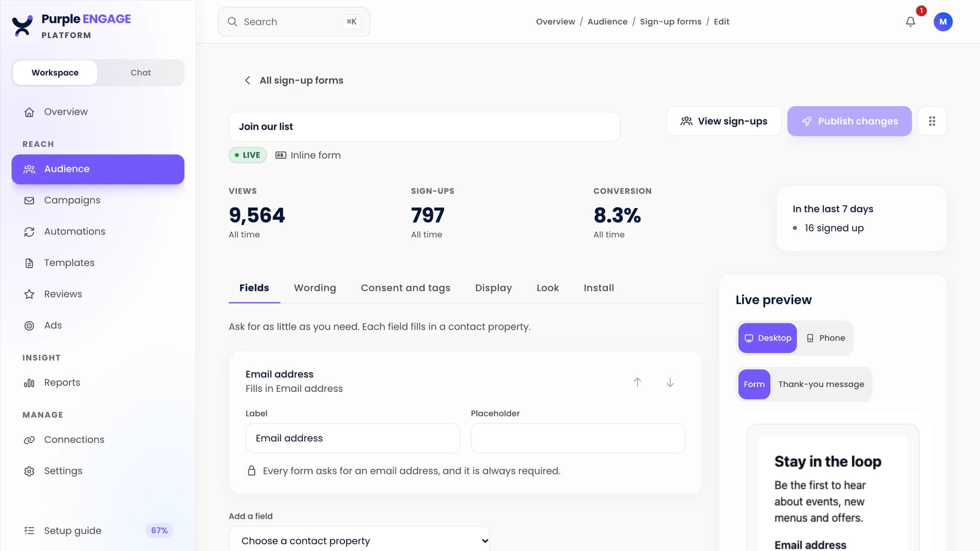Click the Templates document icon

pos(30,263)
